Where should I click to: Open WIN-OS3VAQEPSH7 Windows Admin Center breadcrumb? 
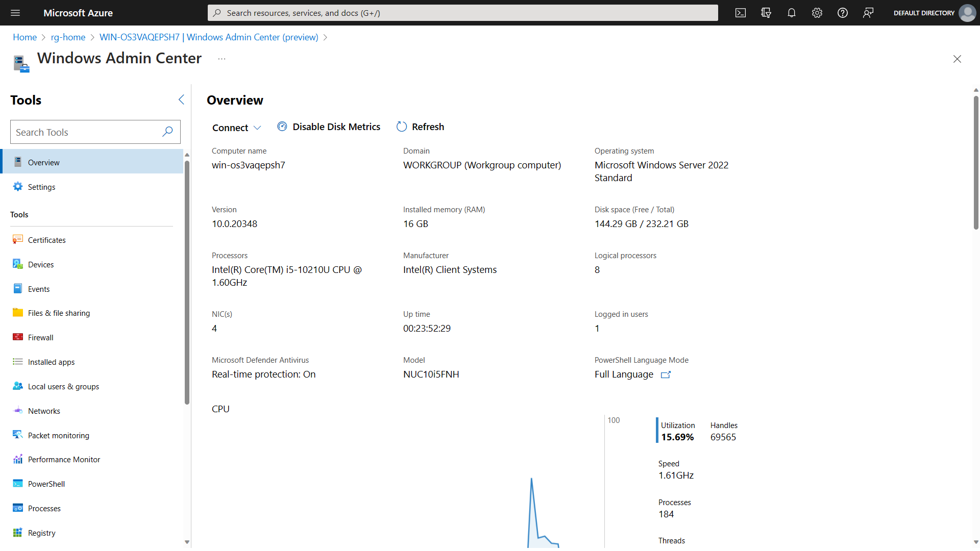point(209,37)
